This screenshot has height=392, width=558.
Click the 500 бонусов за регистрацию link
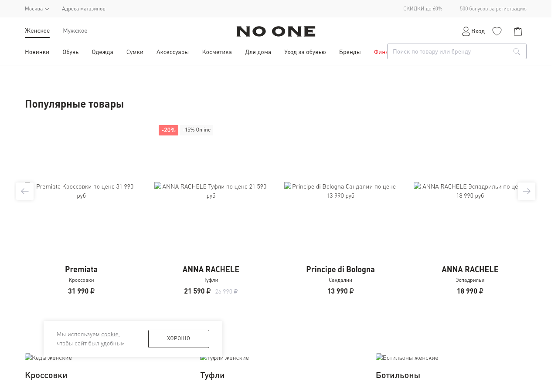[493, 9]
